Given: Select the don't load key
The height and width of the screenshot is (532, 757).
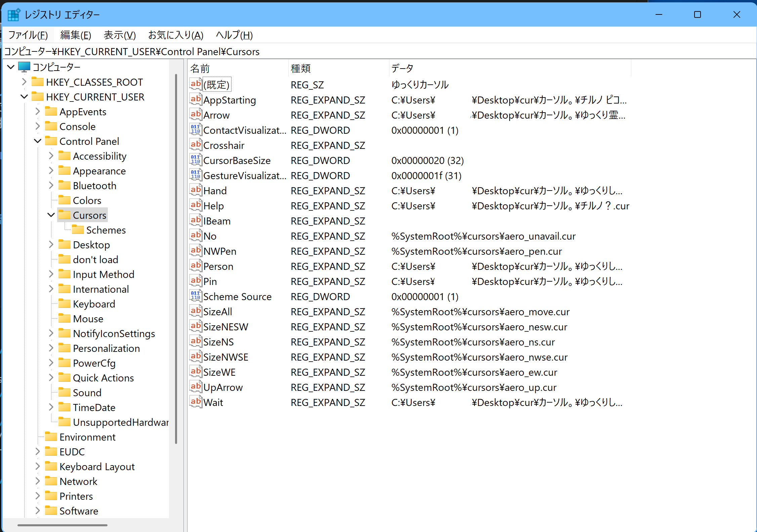Looking at the screenshot, I should (x=95, y=259).
